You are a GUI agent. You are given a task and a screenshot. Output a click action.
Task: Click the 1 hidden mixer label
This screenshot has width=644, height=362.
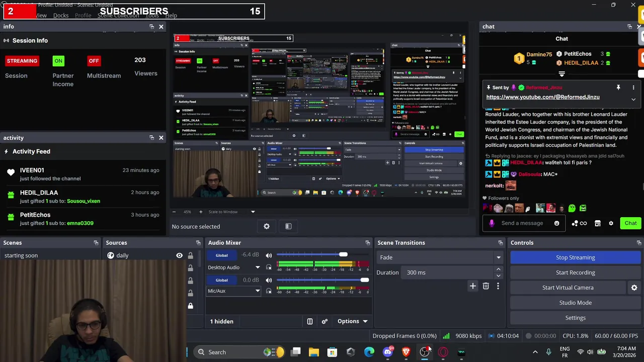tap(221, 321)
